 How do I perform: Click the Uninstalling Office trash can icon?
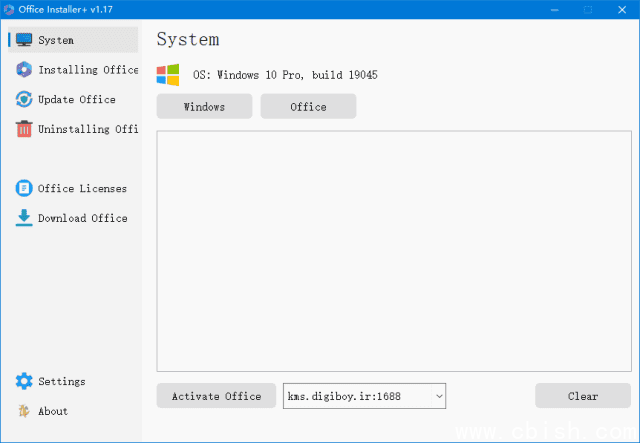24,129
